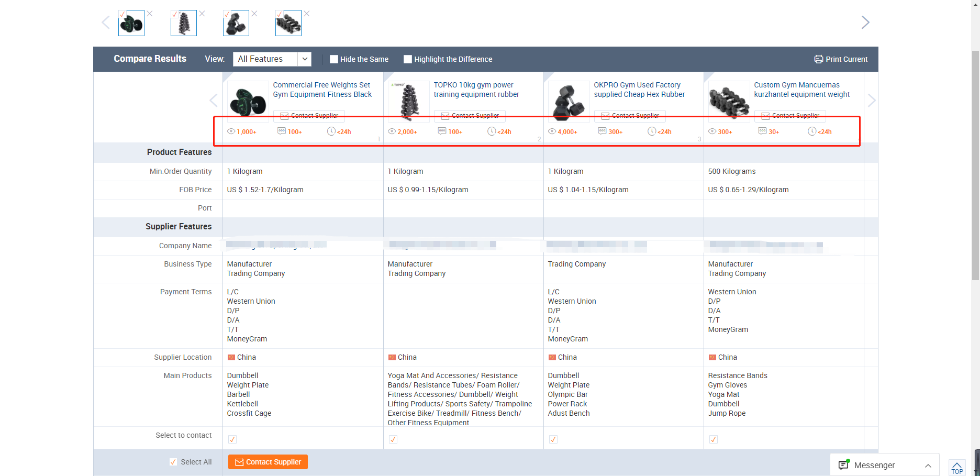Image resolution: width=980 pixels, height=476 pixels.
Task: Jump to page top with TOP button
Action: click(x=957, y=468)
